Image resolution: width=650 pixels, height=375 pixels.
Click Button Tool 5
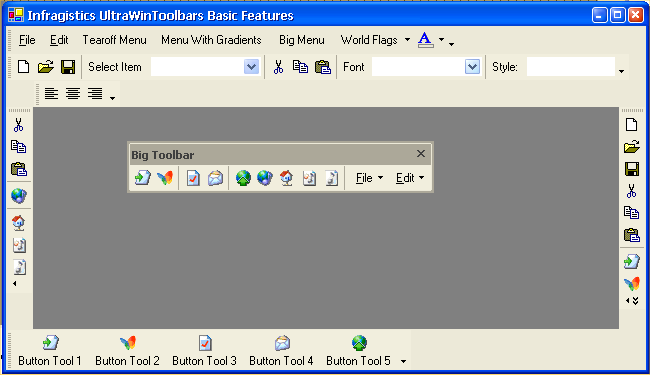[x=359, y=351]
